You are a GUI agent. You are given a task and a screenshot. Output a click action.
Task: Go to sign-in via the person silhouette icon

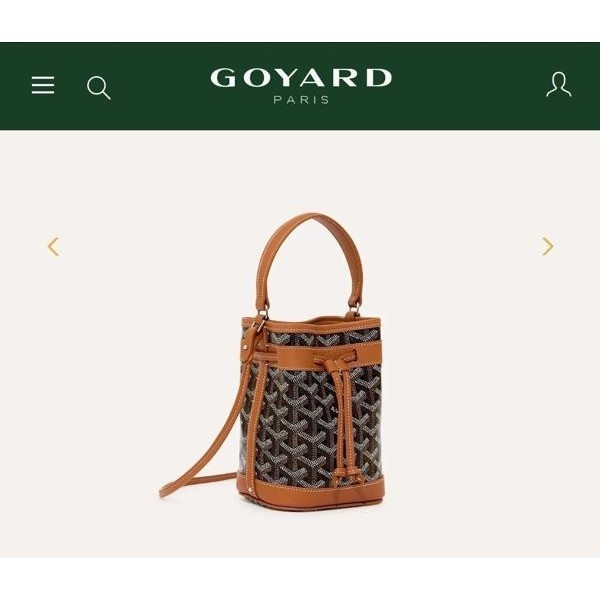559,85
